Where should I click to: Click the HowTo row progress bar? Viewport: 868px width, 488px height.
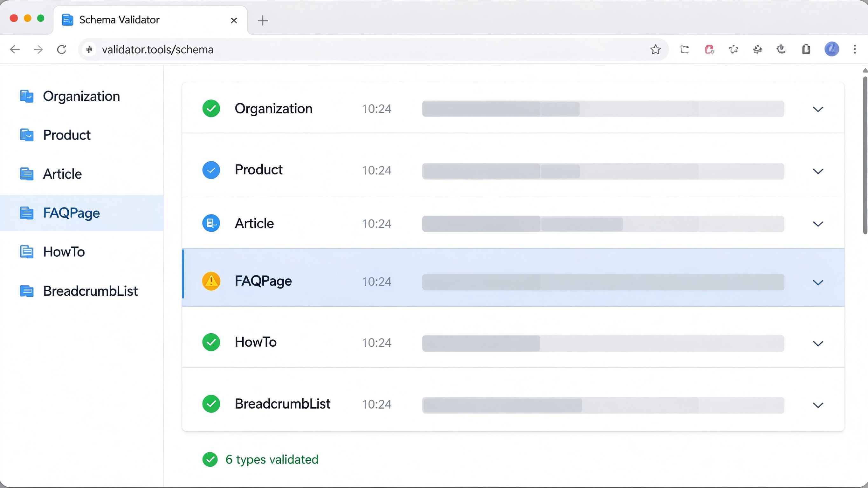coord(603,343)
